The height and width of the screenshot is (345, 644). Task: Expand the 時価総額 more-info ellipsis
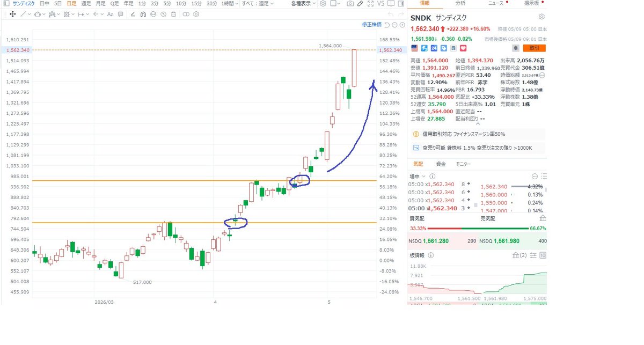tap(541, 76)
